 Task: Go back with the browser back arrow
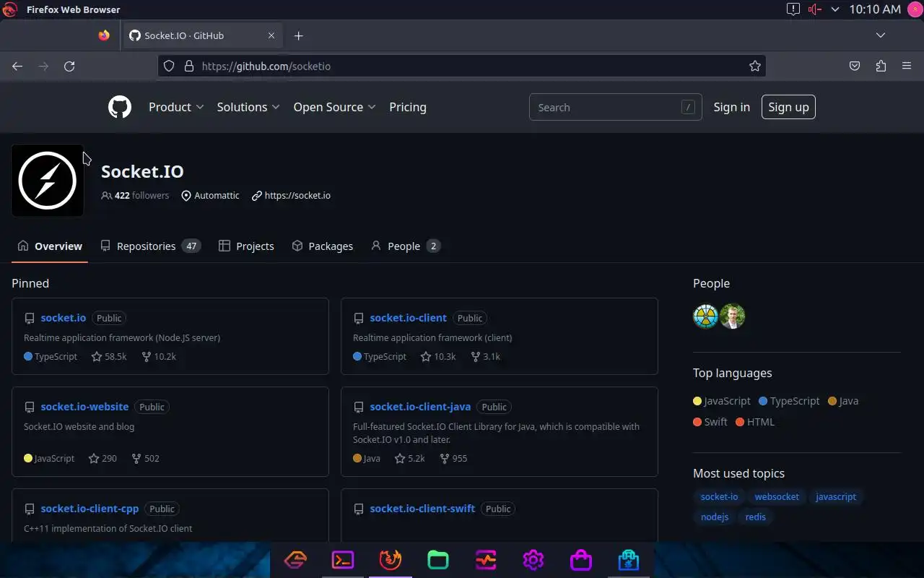click(17, 66)
